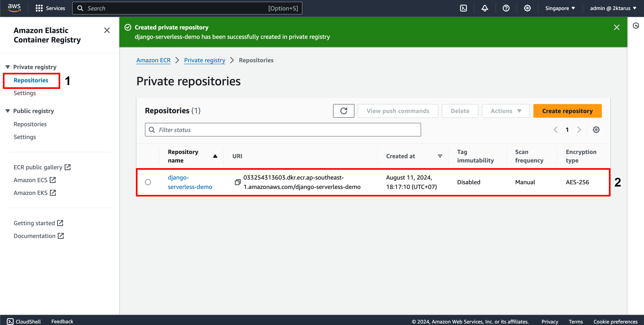
Task: Click external-link icon beside Documentation
Action: click(x=61, y=236)
